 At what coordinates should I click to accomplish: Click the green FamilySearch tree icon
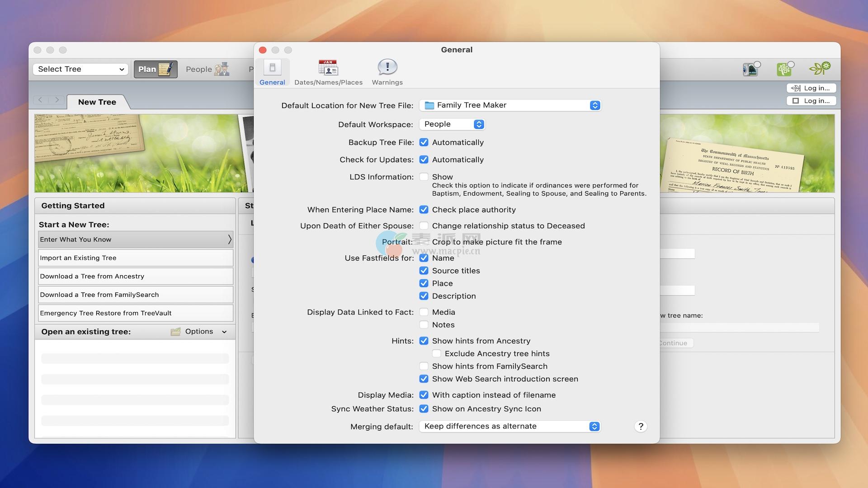click(x=785, y=69)
